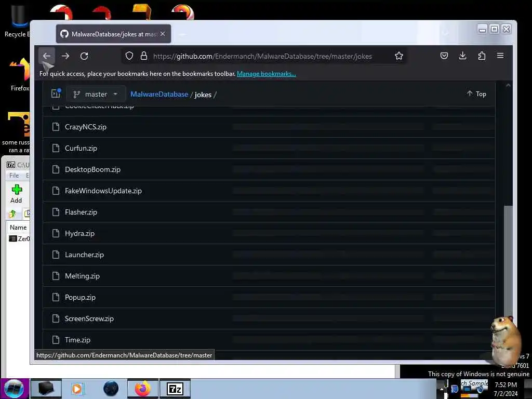Open the Firefox extensions puzzle icon
Image resolution: width=532 pixels, height=399 pixels.
(x=482, y=56)
